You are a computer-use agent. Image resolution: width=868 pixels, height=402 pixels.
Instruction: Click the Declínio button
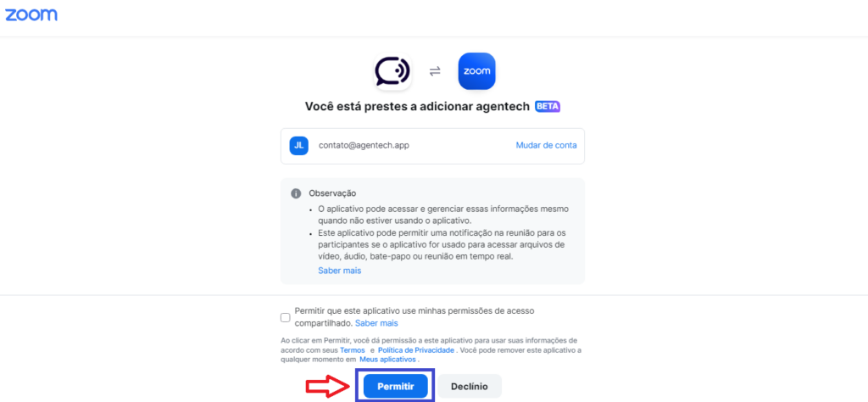tap(470, 386)
